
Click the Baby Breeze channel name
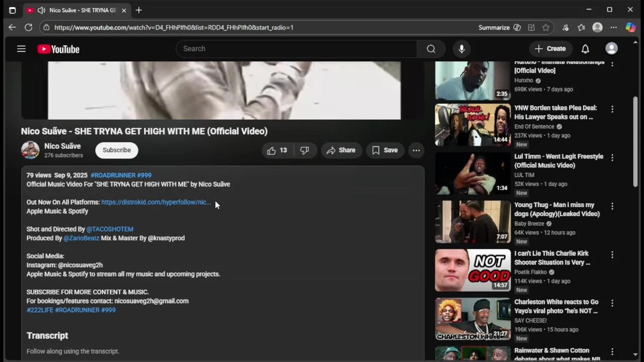pyautogui.click(x=529, y=224)
